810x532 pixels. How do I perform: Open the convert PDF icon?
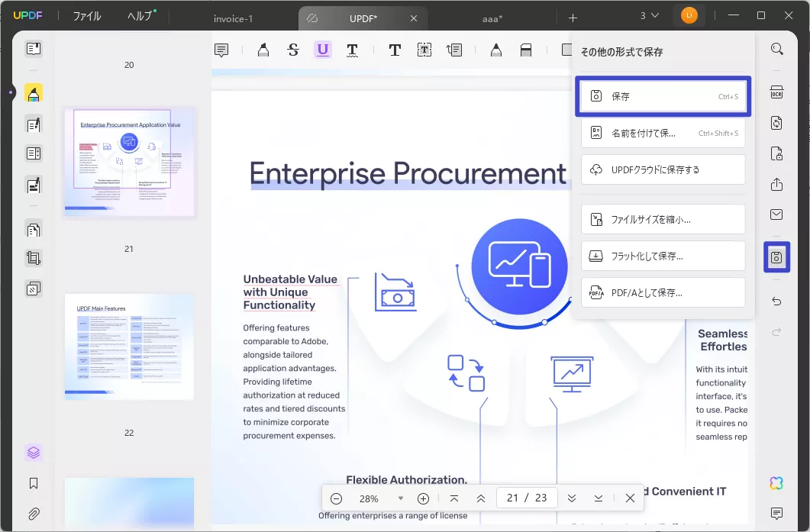point(777,123)
